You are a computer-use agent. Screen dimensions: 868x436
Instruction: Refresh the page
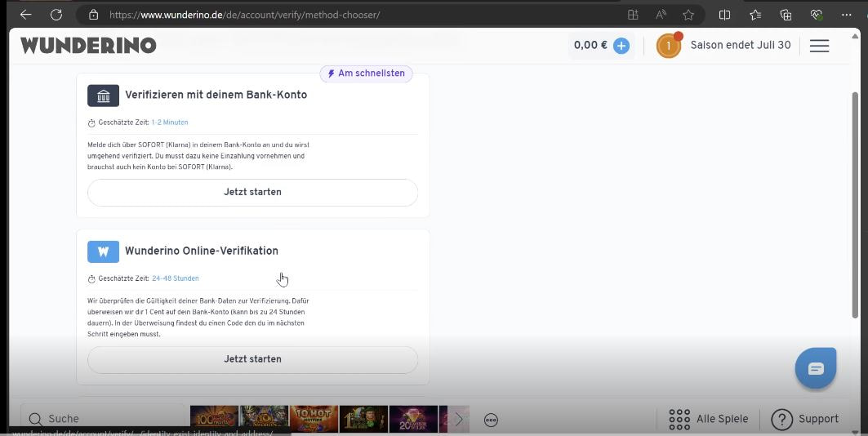56,15
